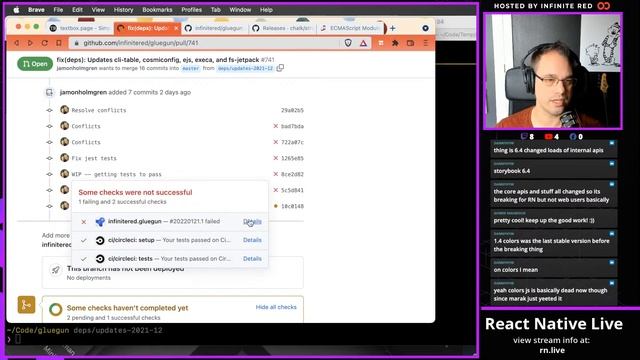Click the GitHub URL address bar
640x360 pixels.
coord(204,43)
